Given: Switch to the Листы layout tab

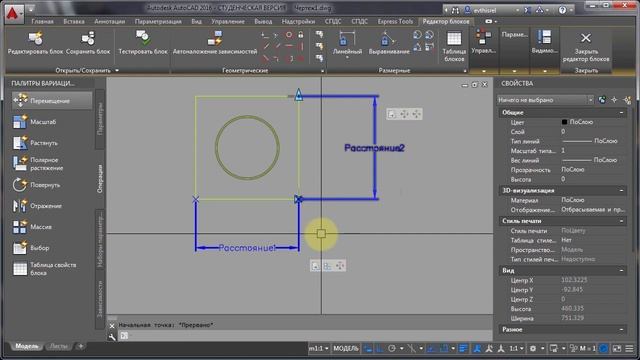Looking at the screenshot, I should (58, 346).
